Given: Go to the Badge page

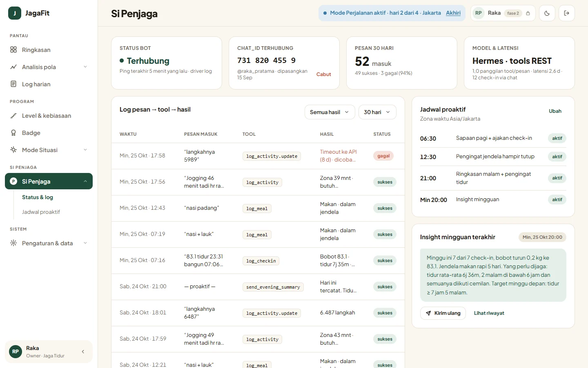Looking at the screenshot, I should 49,133.
